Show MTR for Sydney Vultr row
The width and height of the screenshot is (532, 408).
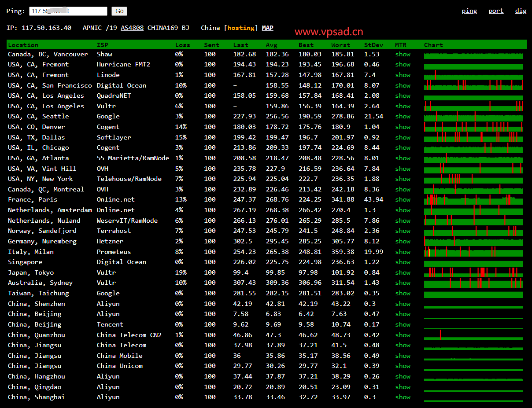(x=403, y=283)
